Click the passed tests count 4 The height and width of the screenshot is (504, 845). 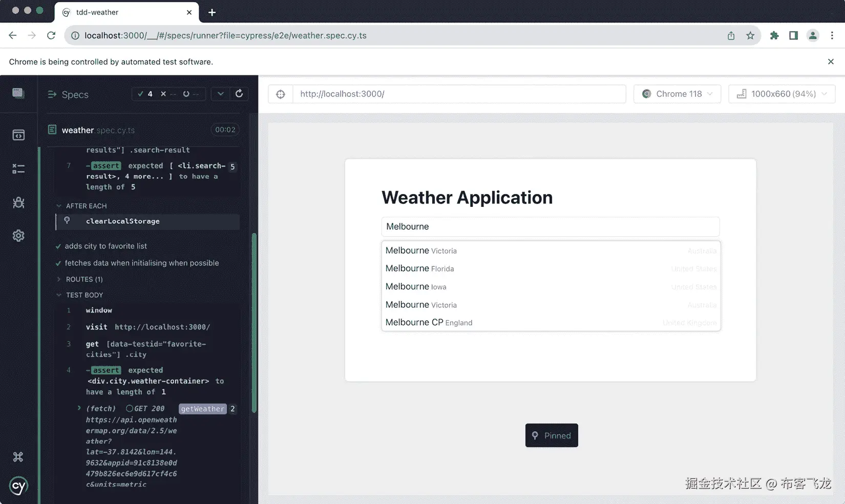(145, 94)
